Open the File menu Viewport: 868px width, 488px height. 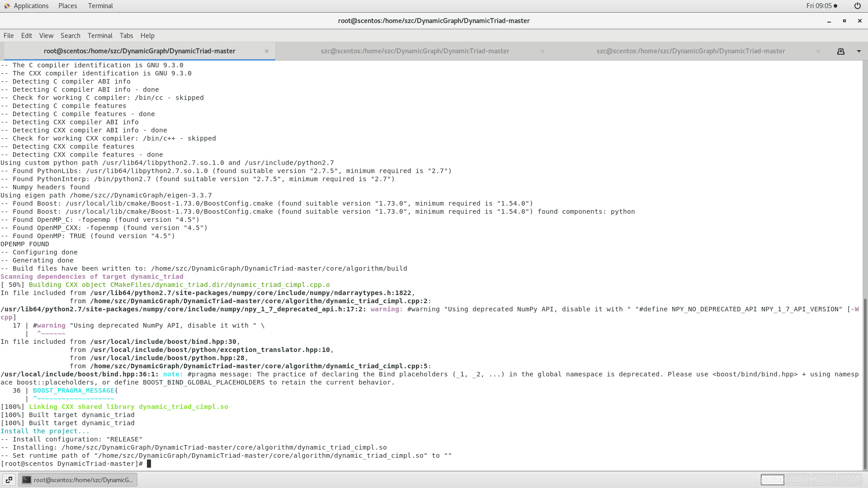click(9, 36)
